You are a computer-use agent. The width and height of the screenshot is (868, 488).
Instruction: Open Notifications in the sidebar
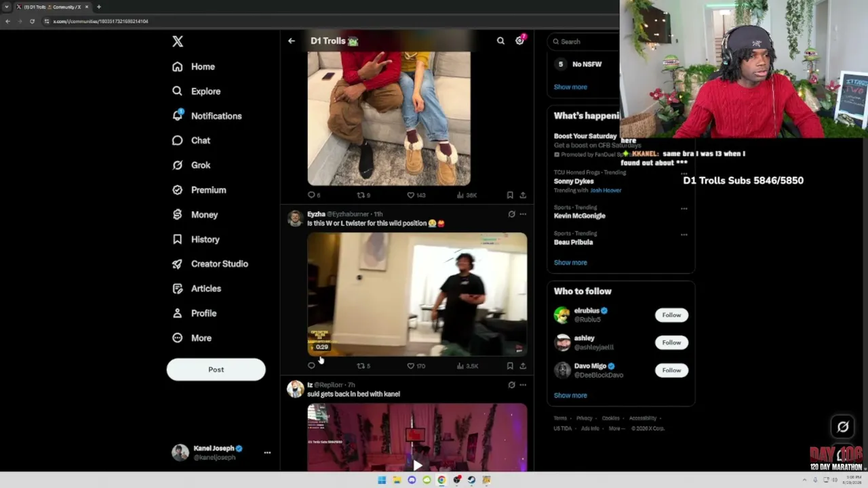point(207,116)
